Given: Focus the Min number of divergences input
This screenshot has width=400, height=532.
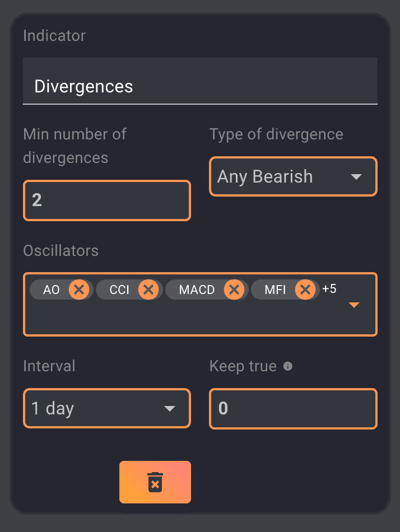Looking at the screenshot, I should click(x=106, y=200).
